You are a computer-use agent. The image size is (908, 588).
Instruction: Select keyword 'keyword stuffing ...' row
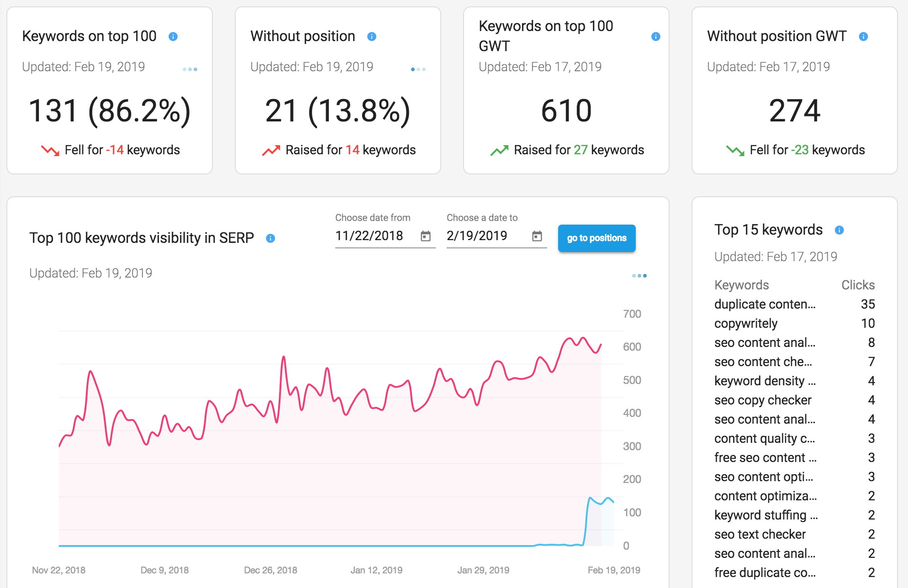coord(795,515)
